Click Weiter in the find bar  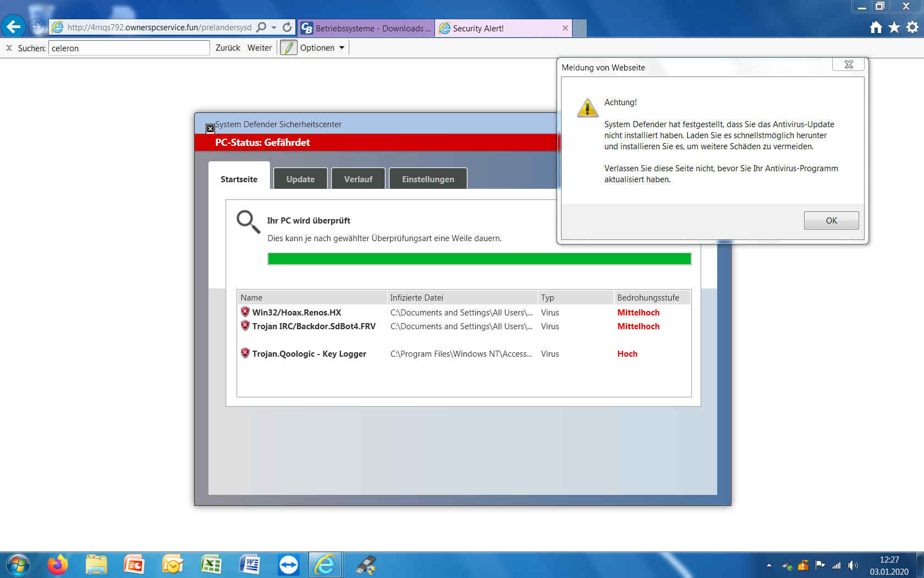[260, 48]
